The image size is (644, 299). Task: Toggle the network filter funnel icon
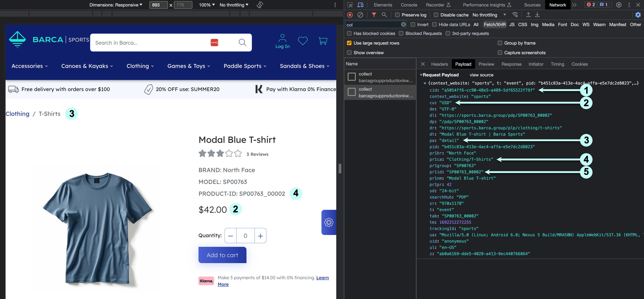(x=374, y=15)
